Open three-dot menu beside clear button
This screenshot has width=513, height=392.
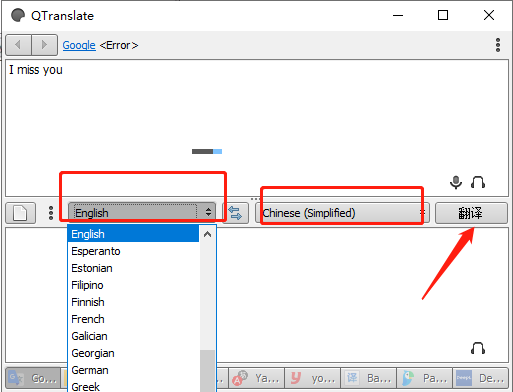click(51, 213)
